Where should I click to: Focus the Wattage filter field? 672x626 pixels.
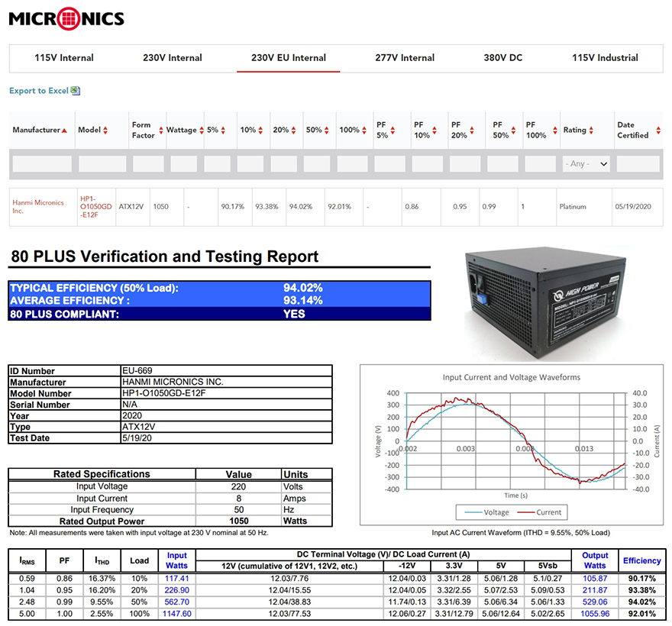click(x=184, y=163)
